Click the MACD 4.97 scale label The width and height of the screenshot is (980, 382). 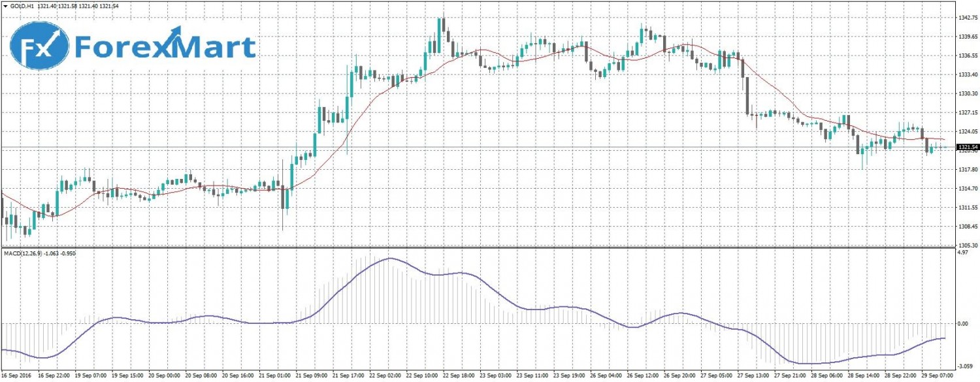click(962, 251)
